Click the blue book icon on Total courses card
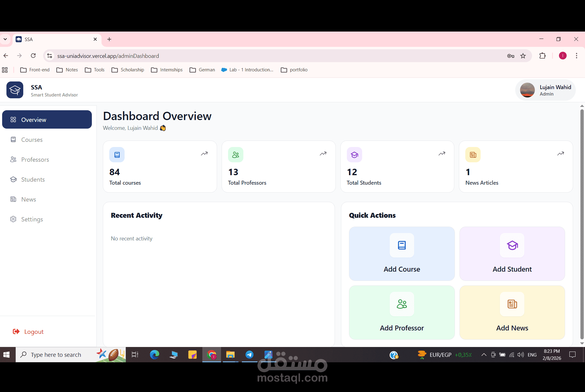This screenshot has height=392, width=585. (117, 155)
